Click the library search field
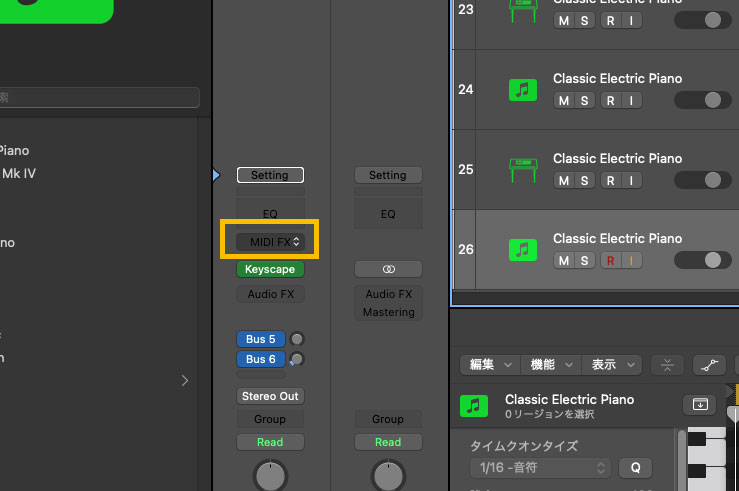The image size is (739, 491). pos(99,98)
